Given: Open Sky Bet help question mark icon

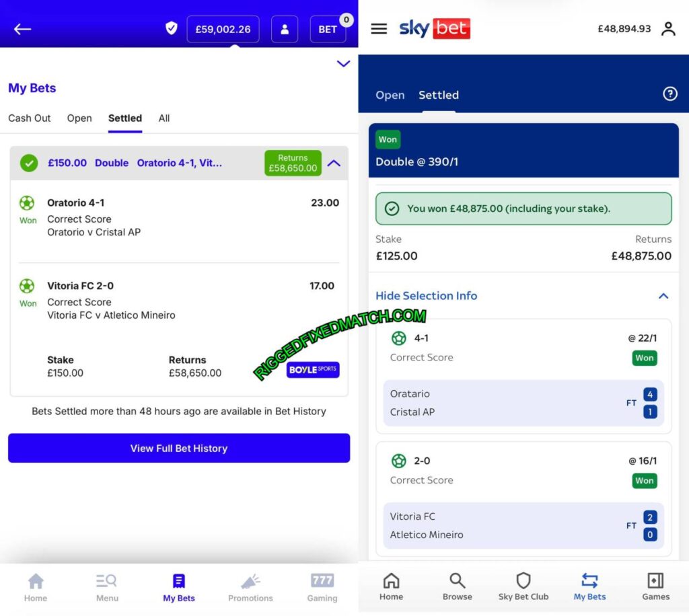Looking at the screenshot, I should pyautogui.click(x=669, y=94).
